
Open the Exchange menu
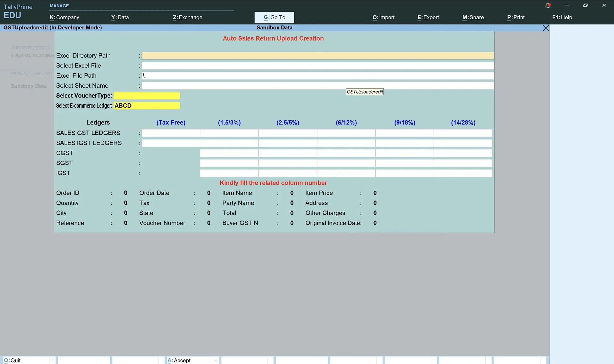coord(187,17)
